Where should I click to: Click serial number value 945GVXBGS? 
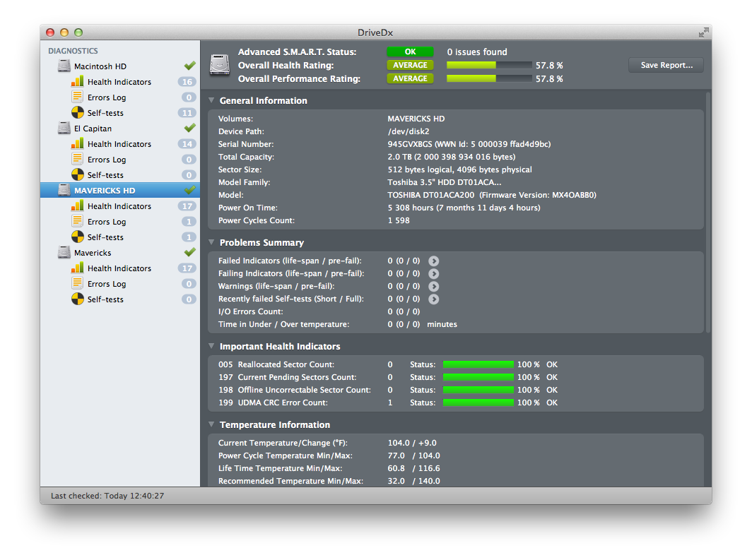(x=410, y=144)
